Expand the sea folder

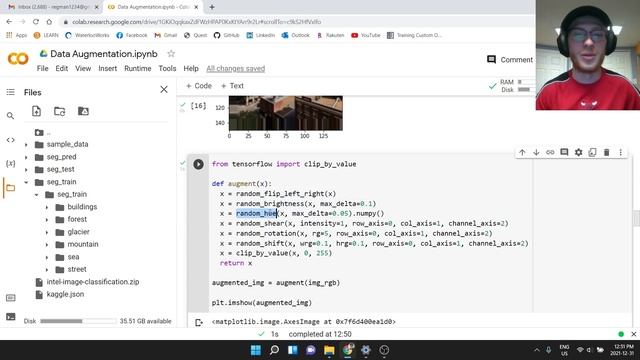point(47,257)
